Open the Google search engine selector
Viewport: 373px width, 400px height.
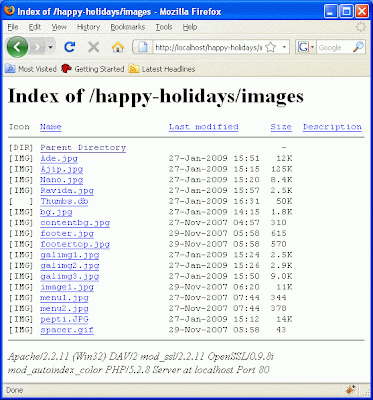pyautogui.click(x=306, y=47)
